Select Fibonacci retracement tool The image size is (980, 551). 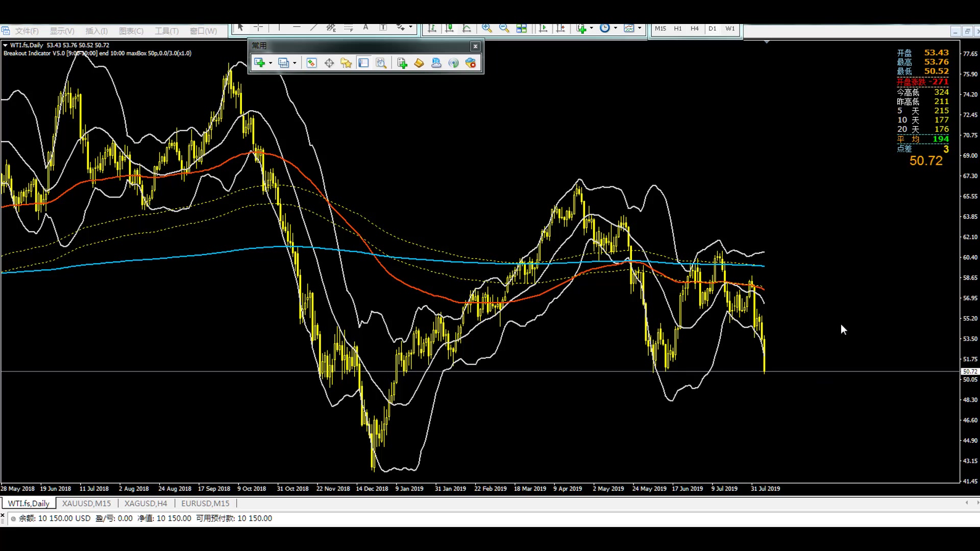pyautogui.click(x=349, y=28)
